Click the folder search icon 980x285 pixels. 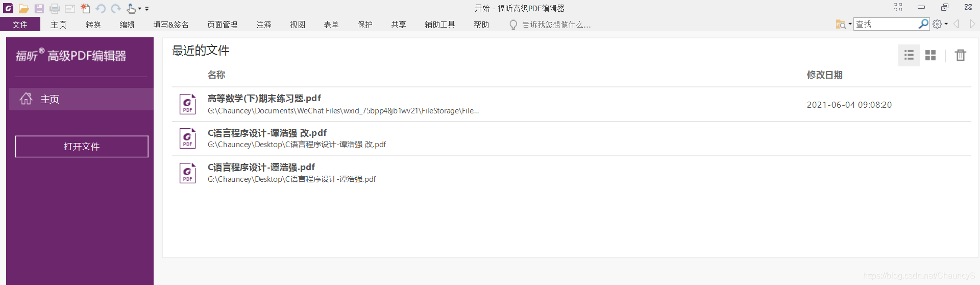[x=841, y=24]
